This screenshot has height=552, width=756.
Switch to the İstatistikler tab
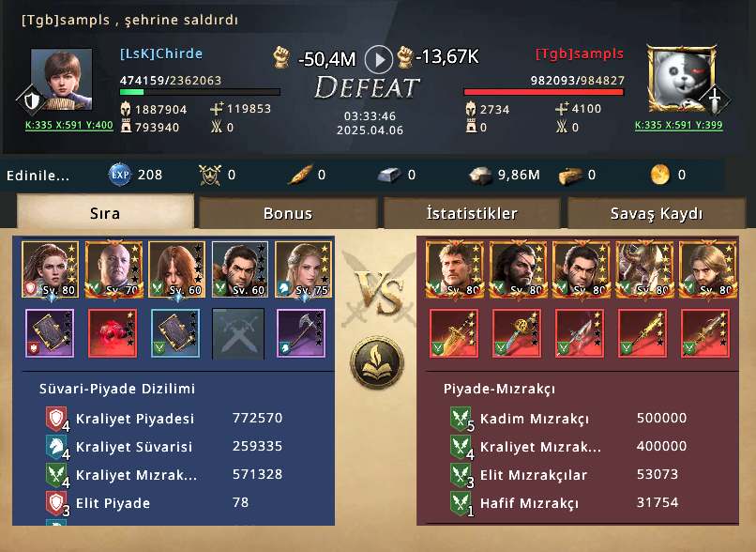(472, 213)
